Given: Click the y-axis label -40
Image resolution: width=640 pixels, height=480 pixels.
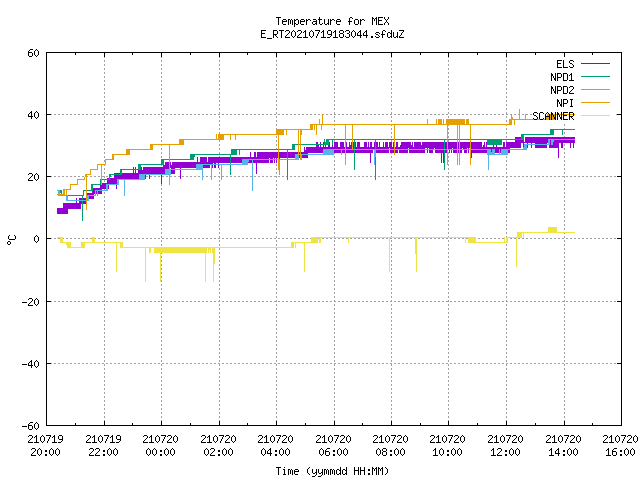Looking at the screenshot, I should (x=31, y=364).
